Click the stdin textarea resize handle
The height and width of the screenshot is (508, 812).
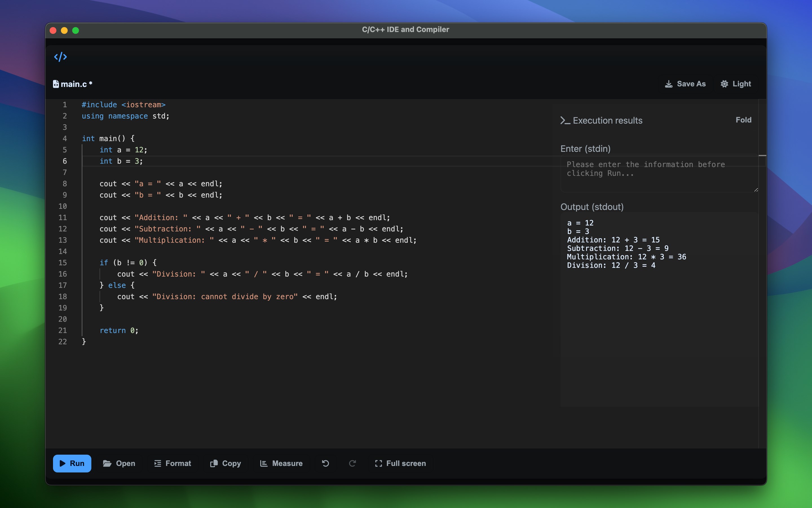click(x=756, y=190)
